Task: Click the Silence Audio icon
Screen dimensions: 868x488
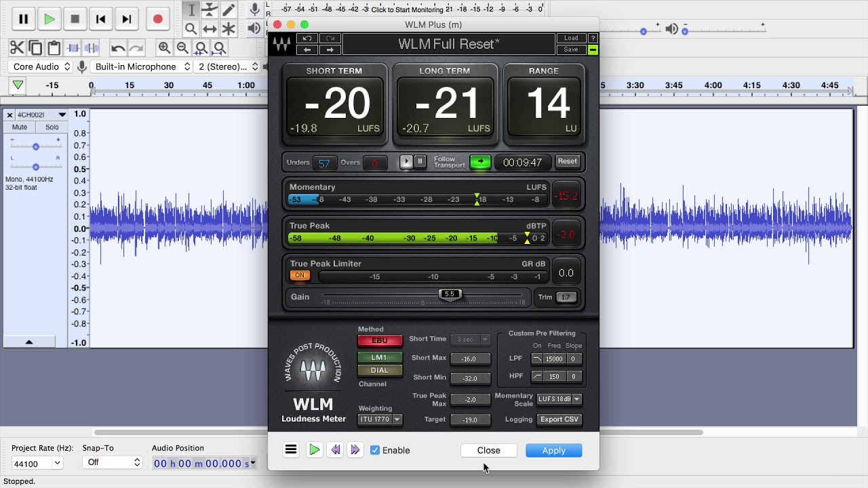Action: tap(92, 47)
